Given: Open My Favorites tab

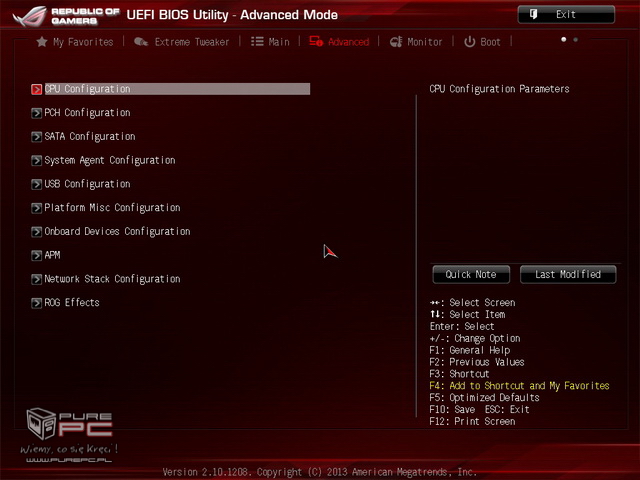Looking at the screenshot, I should 83,42.
